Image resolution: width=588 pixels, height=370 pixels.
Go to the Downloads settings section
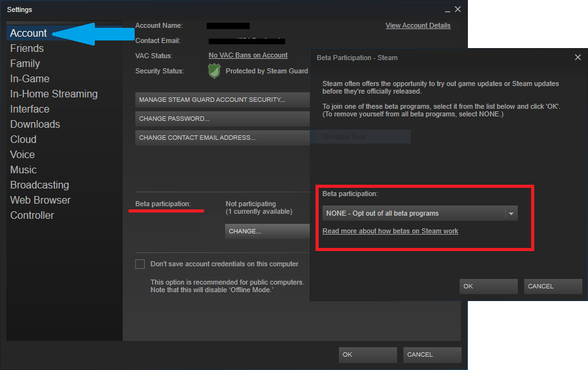35,124
